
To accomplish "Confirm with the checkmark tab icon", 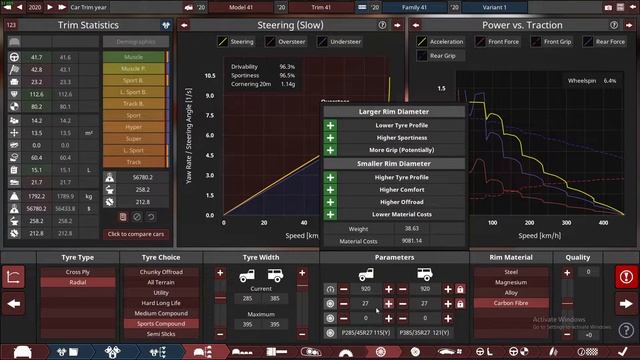I will [x=622, y=351].
